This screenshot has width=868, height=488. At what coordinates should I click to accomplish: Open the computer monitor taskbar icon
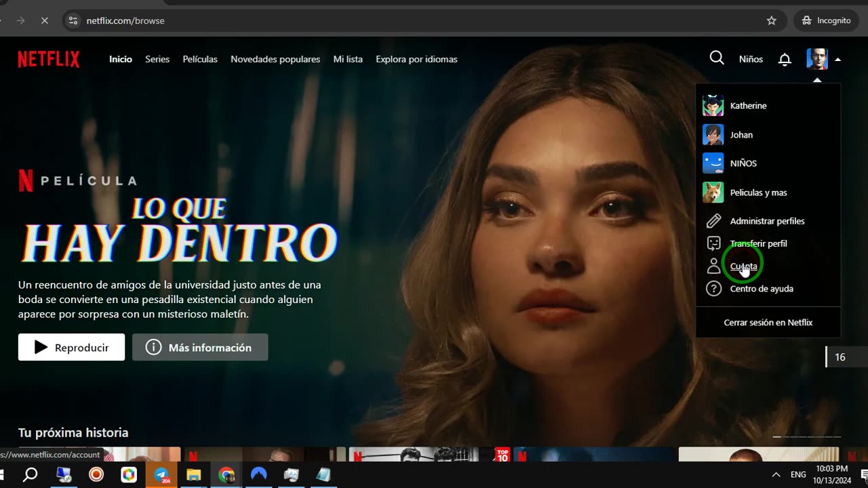point(64,475)
